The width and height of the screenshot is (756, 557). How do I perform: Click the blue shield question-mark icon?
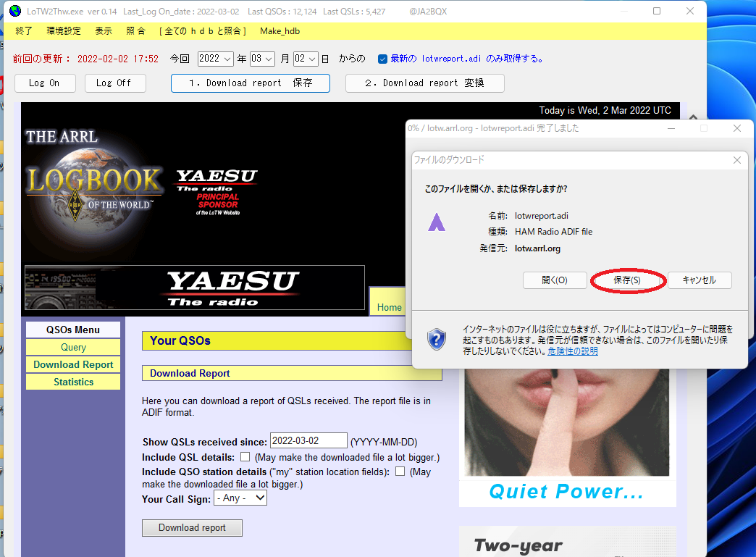(x=437, y=339)
